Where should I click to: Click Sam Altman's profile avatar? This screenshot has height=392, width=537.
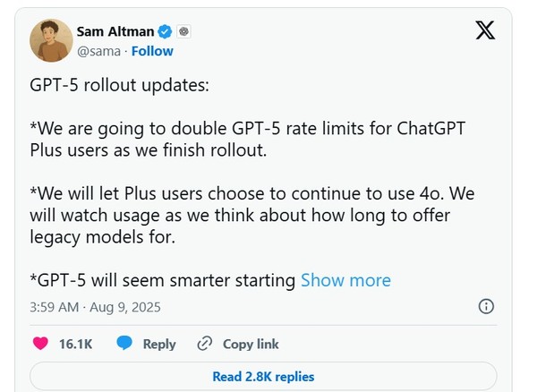click(x=51, y=41)
